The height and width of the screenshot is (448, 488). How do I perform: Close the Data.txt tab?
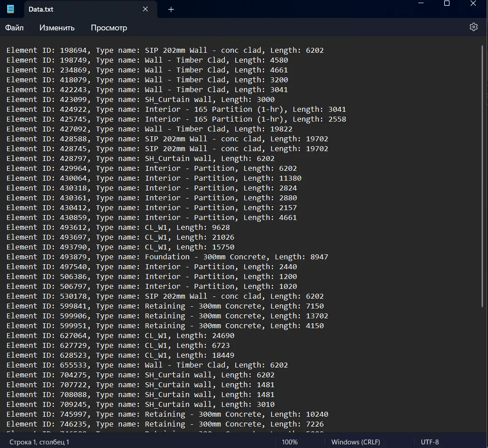tap(145, 9)
